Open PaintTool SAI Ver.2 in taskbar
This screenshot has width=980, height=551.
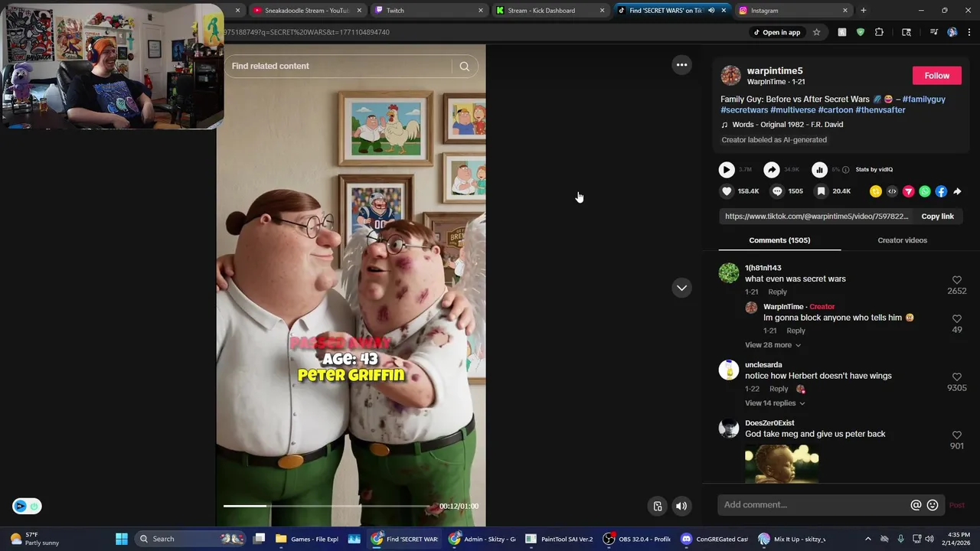[559, 539]
